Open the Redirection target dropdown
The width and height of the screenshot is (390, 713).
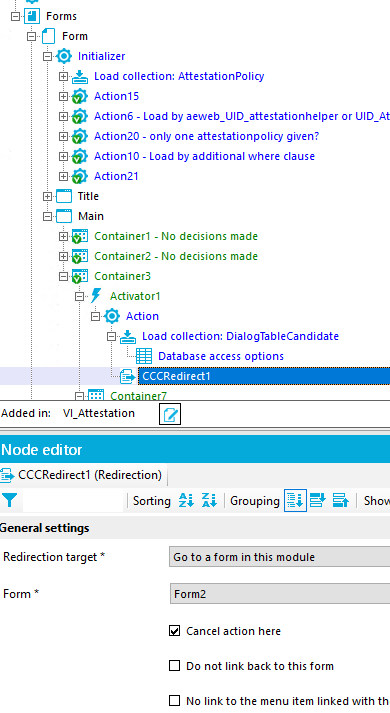coord(280,557)
